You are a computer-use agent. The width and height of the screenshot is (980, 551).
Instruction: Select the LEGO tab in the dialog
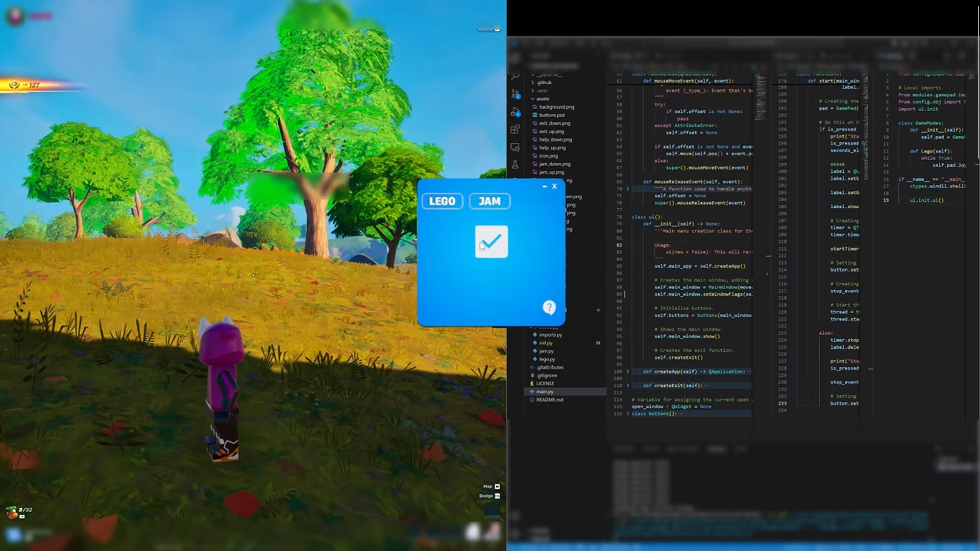click(x=442, y=201)
